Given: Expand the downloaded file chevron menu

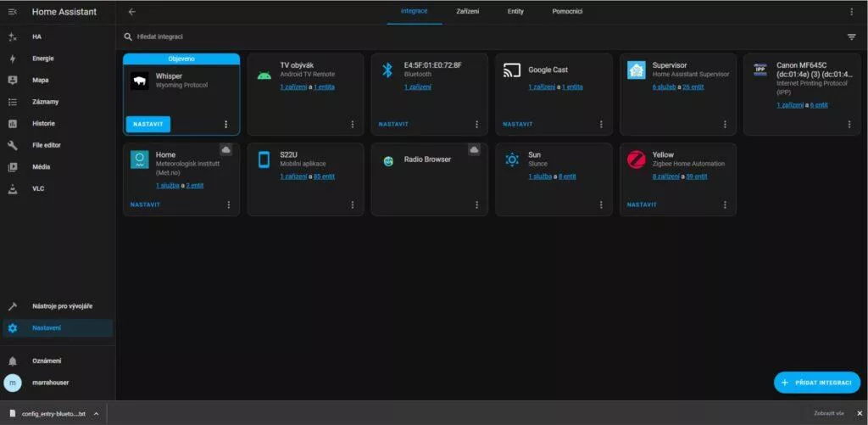Looking at the screenshot, I should click(96, 413).
